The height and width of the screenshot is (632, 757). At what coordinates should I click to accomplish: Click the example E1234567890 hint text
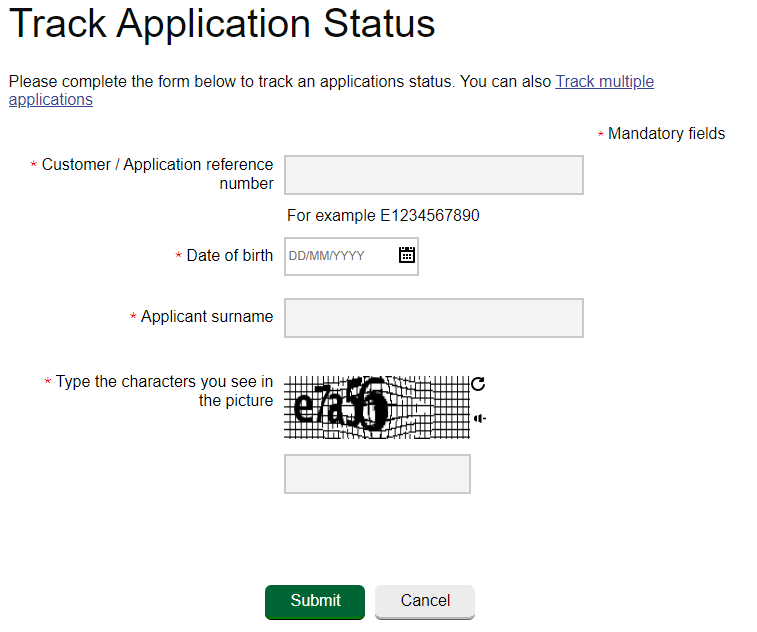(383, 216)
